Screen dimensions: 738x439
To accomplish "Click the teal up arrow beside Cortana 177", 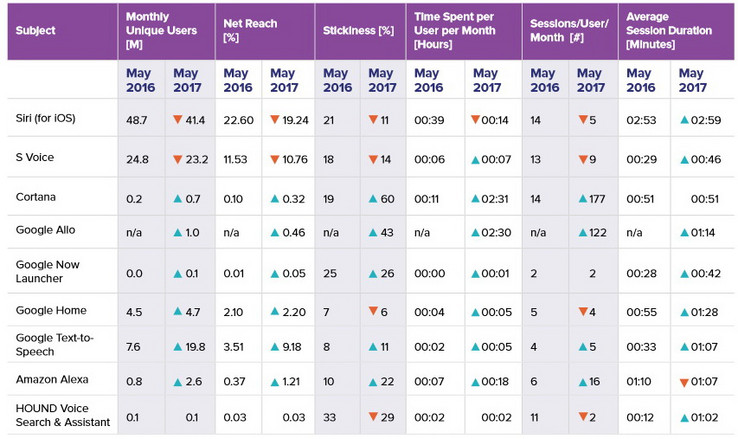I will (x=583, y=199).
